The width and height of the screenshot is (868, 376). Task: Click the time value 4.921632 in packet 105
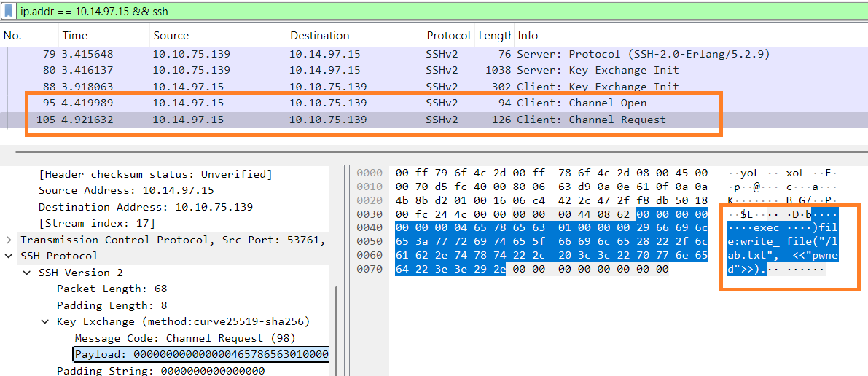(x=88, y=120)
